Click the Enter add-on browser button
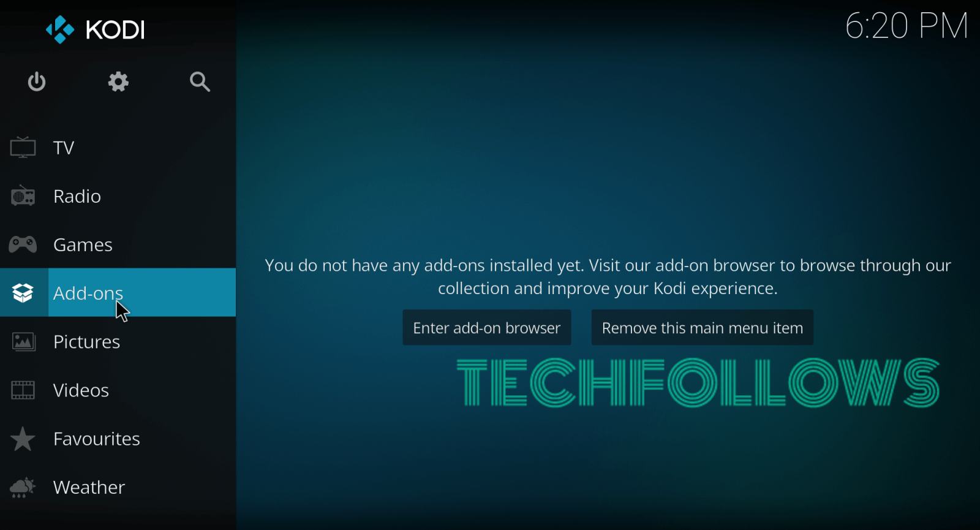Screen dimensions: 980x530 pos(487,328)
